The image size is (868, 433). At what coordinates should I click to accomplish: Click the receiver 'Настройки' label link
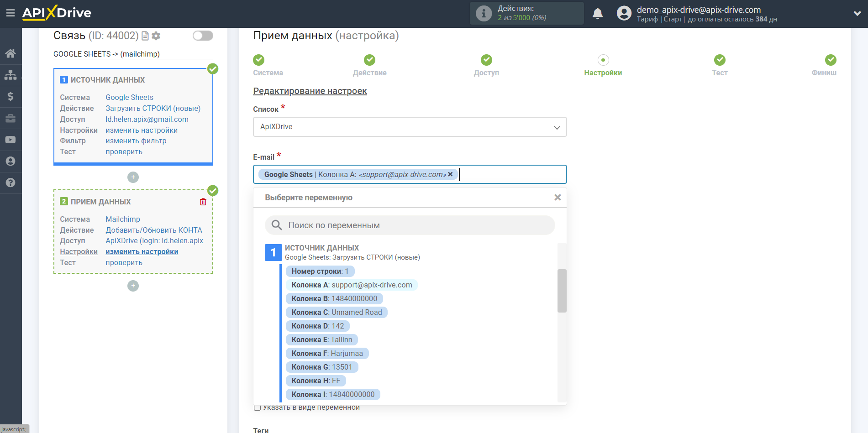tap(79, 251)
